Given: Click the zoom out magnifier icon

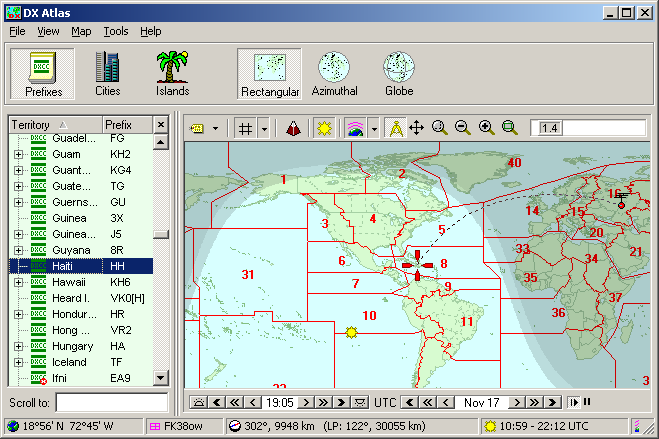Looking at the screenshot, I should click(x=463, y=128).
